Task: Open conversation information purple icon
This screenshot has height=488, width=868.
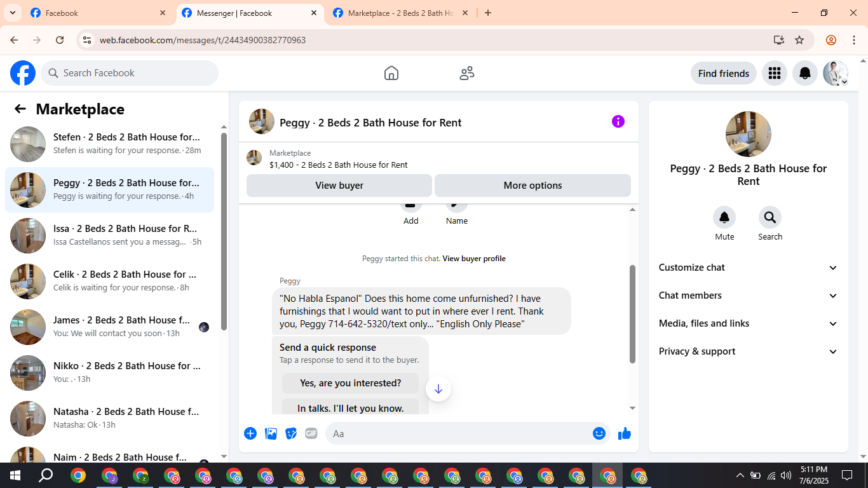Action: (618, 121)
